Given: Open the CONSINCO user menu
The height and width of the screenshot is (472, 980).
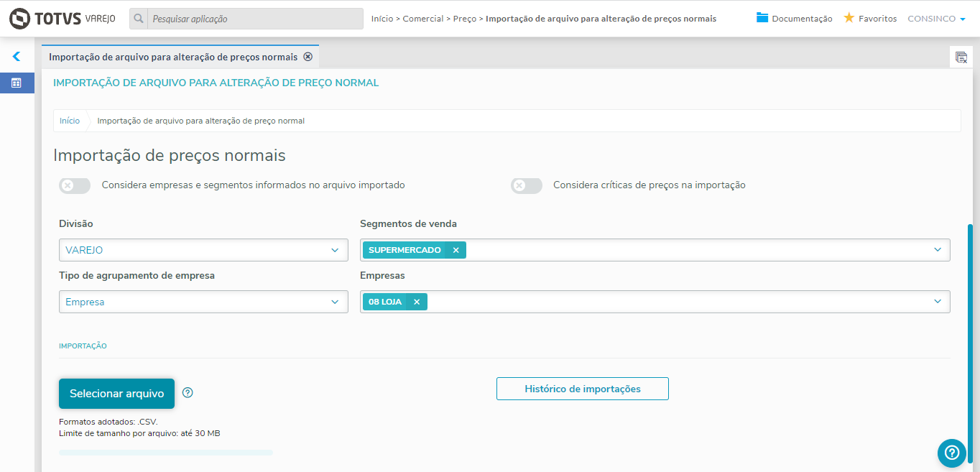Looking at the screenshot, I should point(936,19).
